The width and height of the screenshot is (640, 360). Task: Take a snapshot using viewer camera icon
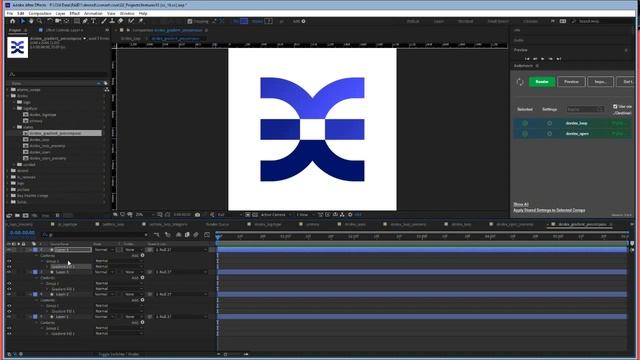(198, 215)
